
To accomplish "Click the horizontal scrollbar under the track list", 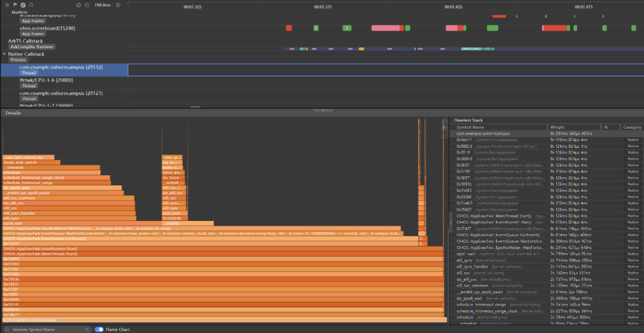I will coord(196,107).
